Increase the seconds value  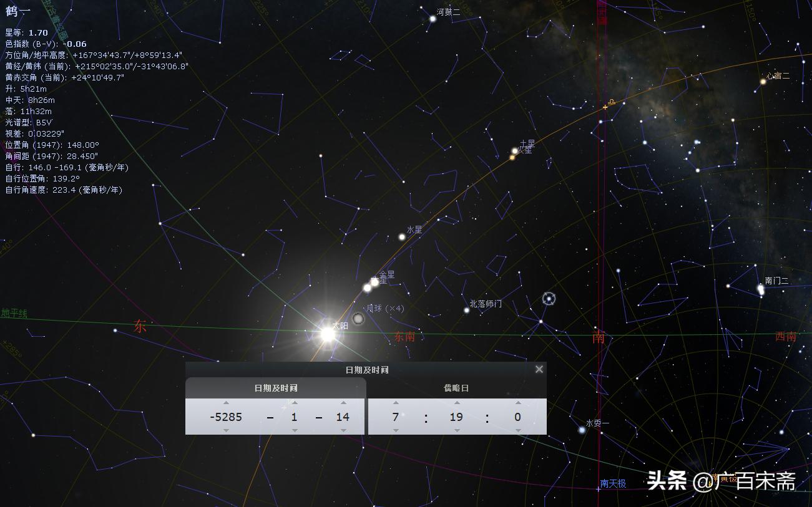point(517,403)
